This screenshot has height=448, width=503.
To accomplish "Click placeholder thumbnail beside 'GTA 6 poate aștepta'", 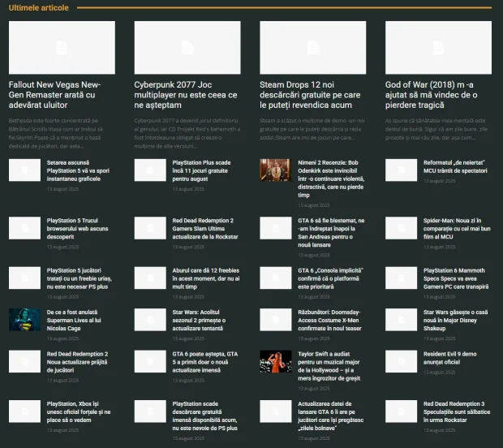I will (x=150, y=361).
